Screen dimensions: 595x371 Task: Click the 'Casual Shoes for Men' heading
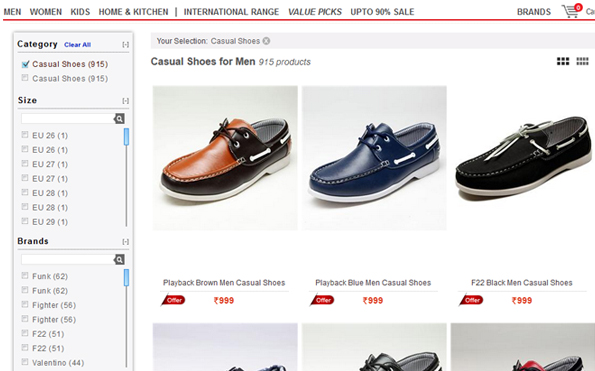pos(203,61)
